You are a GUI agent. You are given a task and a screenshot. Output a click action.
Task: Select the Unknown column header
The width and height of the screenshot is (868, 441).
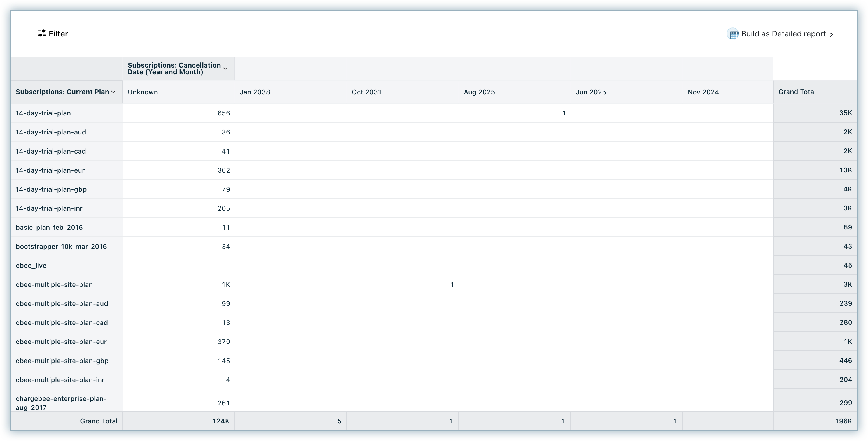(x=143, y=92)
